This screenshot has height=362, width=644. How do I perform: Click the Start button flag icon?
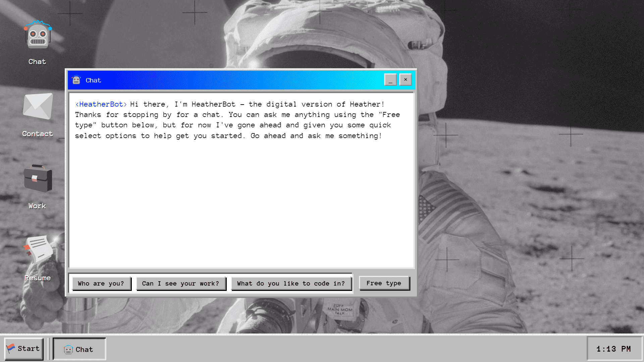tap(11, 348)
